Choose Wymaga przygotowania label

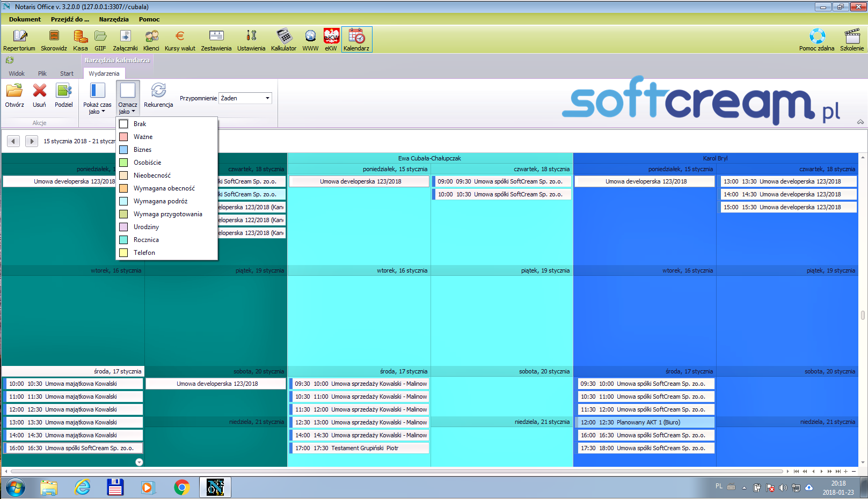tap(167, 214)
